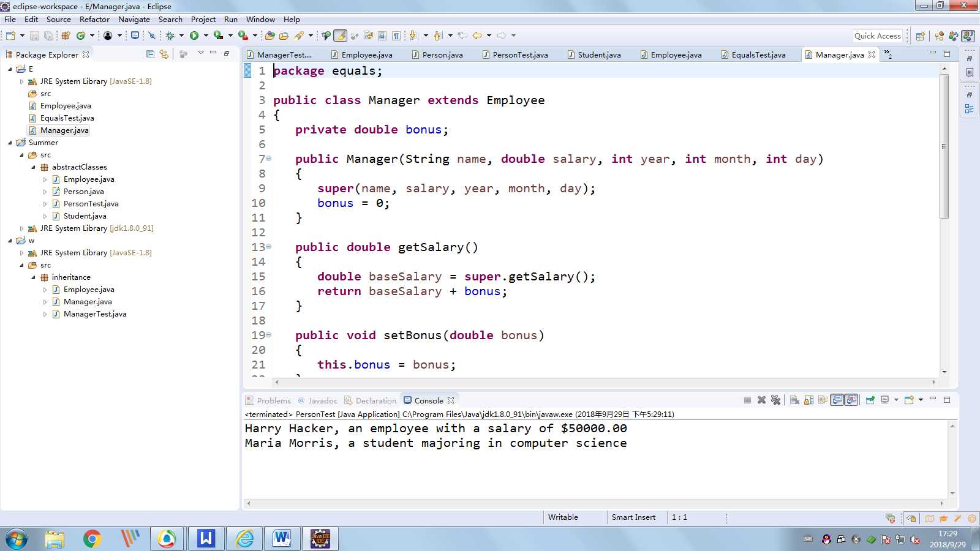
Task: Toggle Word Wrap in Console toolbar
Action: pos(823,400)
